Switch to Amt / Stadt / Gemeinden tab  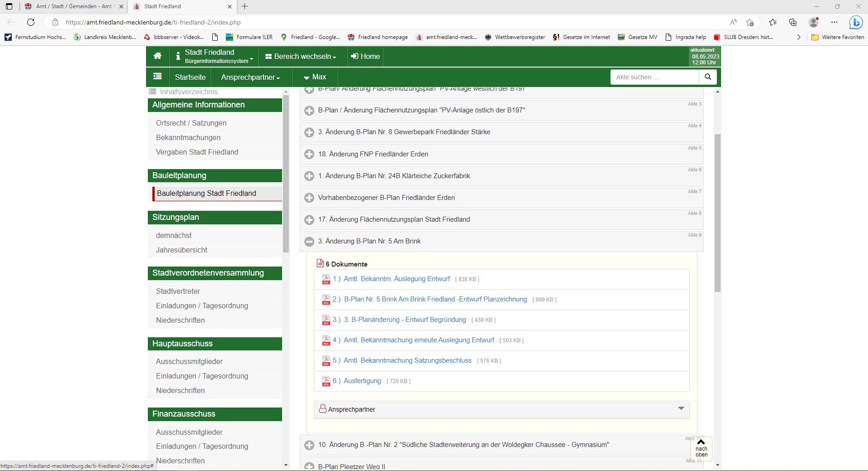coord(74,6)
